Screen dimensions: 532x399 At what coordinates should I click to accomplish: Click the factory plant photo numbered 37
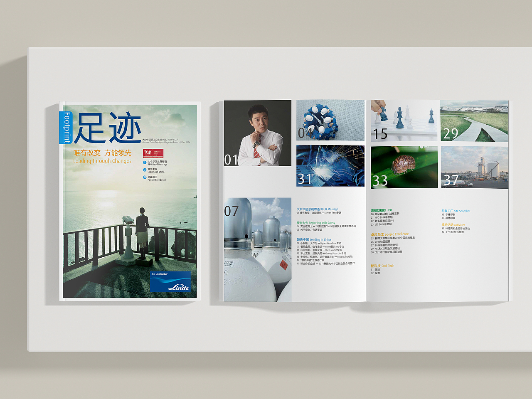(475, 167)
